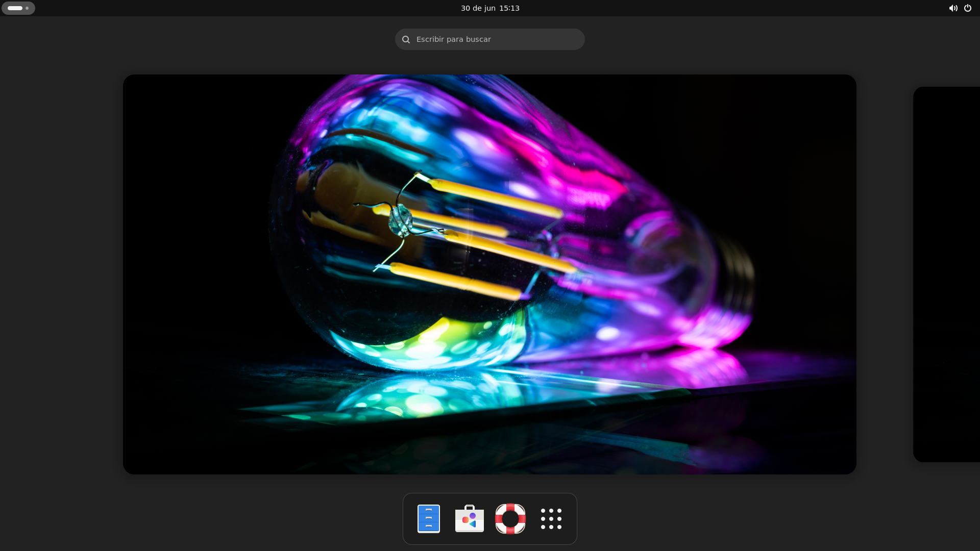Viewport: 980px width, 551px height.
Task: Open the calendar via date '30 de jun'
Action: [478, 8]
